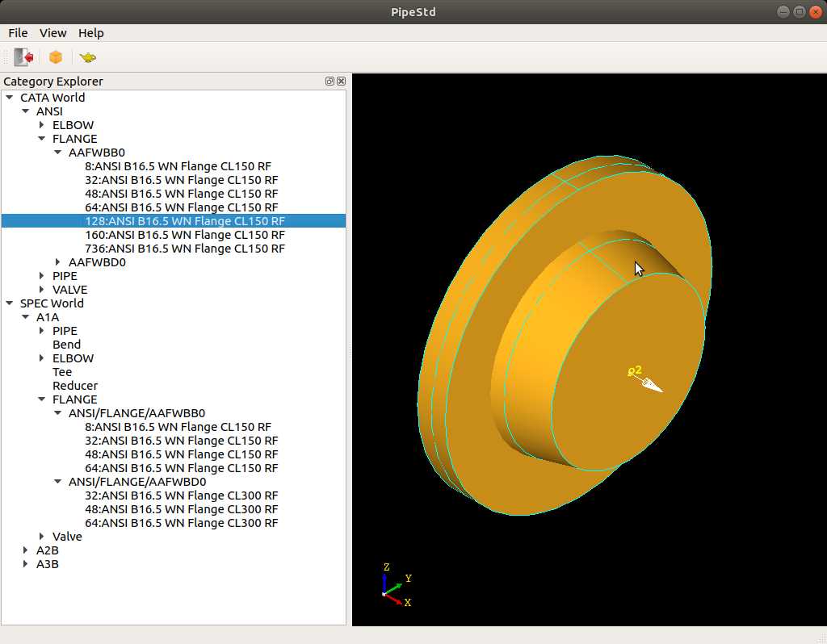
Task: Expand ELBOW under A1A
Action: [x=42, y=358]
